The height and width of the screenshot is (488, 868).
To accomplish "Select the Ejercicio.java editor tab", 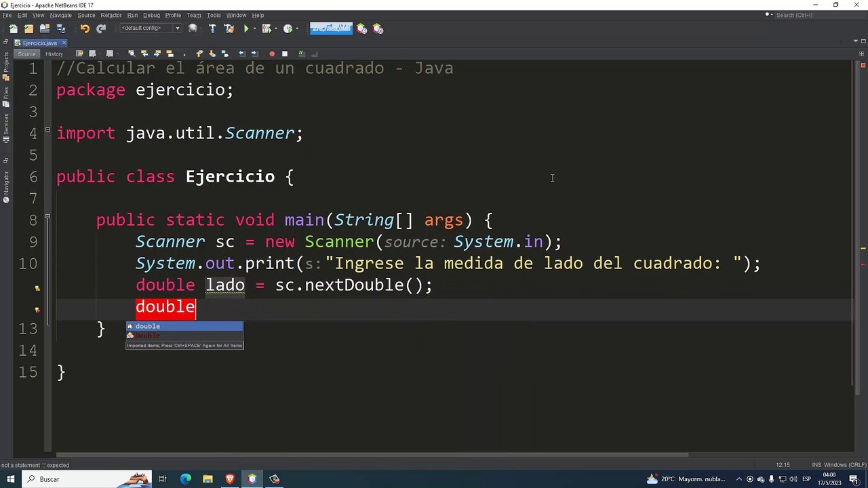I will 39,43.
